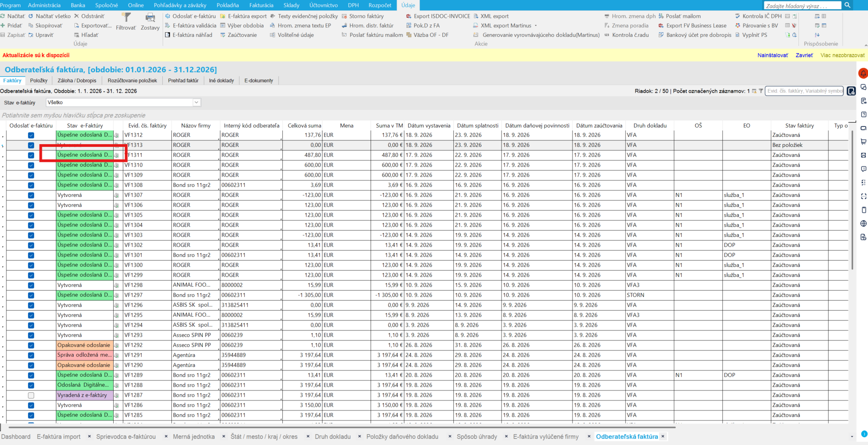Expand the XML export Martinus arrow
This screenshot has width=868, height=445.
(x=536, y=25)
